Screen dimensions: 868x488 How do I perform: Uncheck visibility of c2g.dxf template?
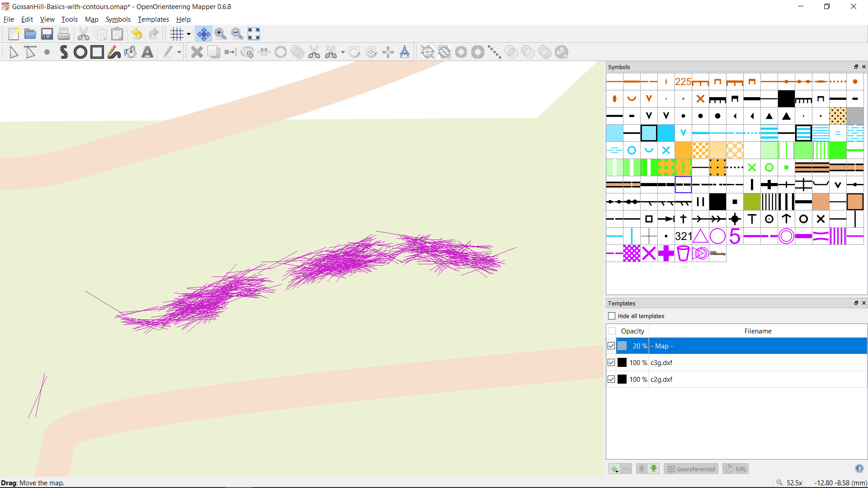click(x=611, y=379)
